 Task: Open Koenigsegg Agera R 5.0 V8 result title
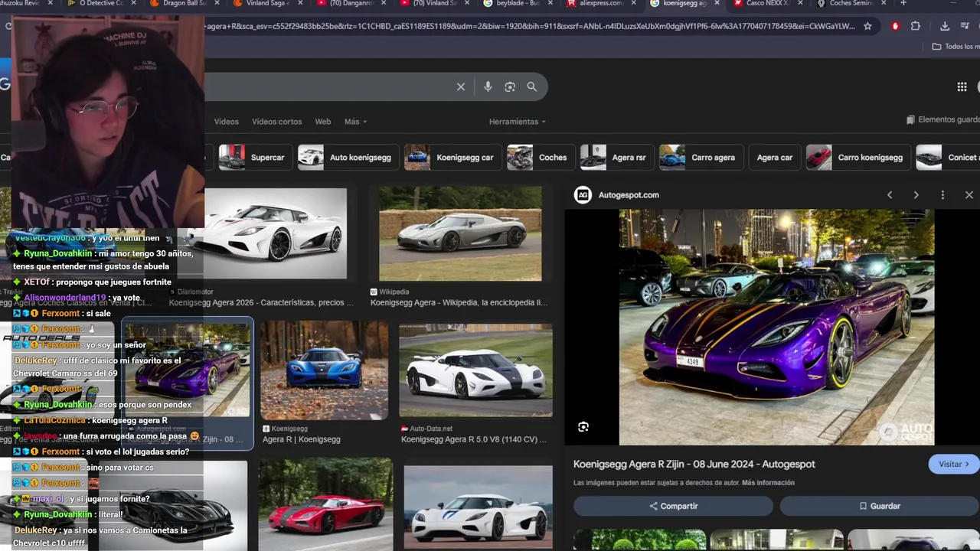(x=474, y=440)
